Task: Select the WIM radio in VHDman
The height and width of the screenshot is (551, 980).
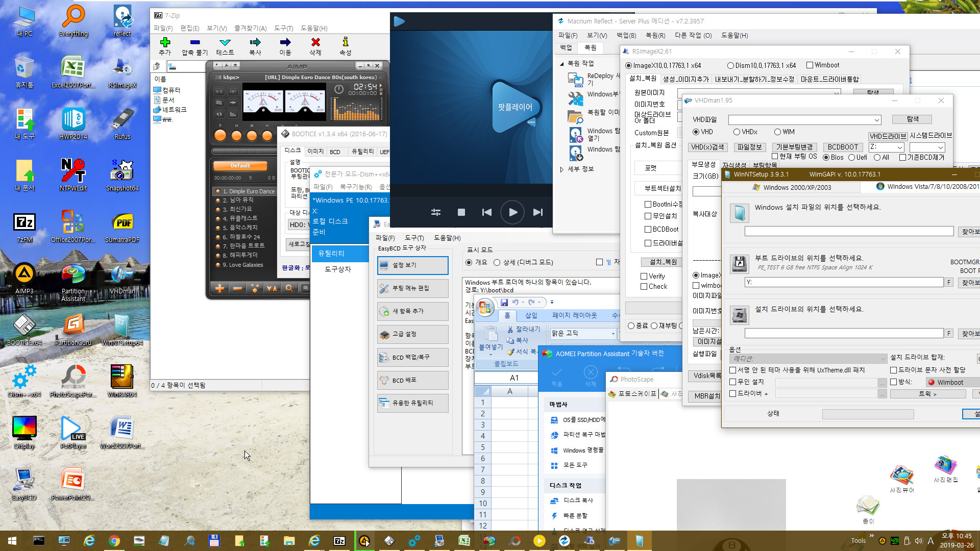Action: 777,132
